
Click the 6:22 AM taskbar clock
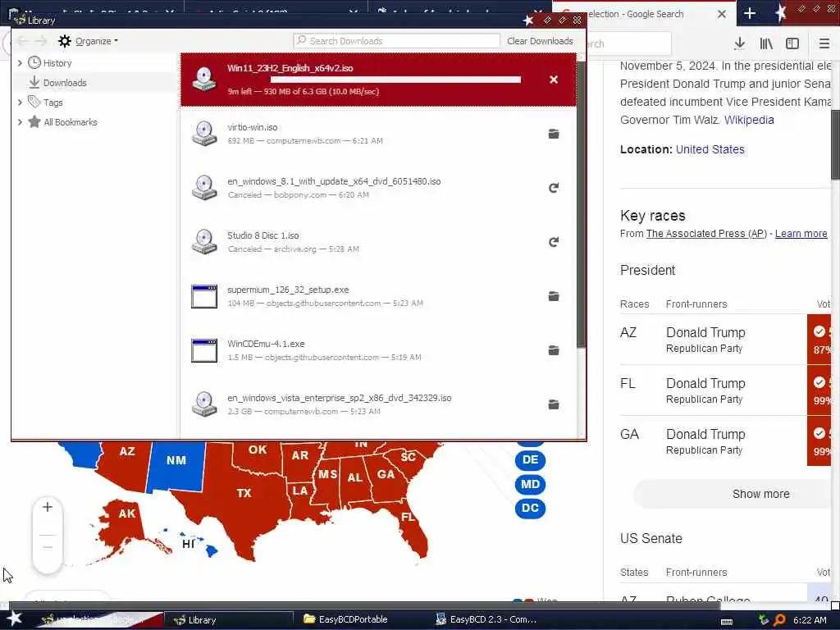[810, 620]
